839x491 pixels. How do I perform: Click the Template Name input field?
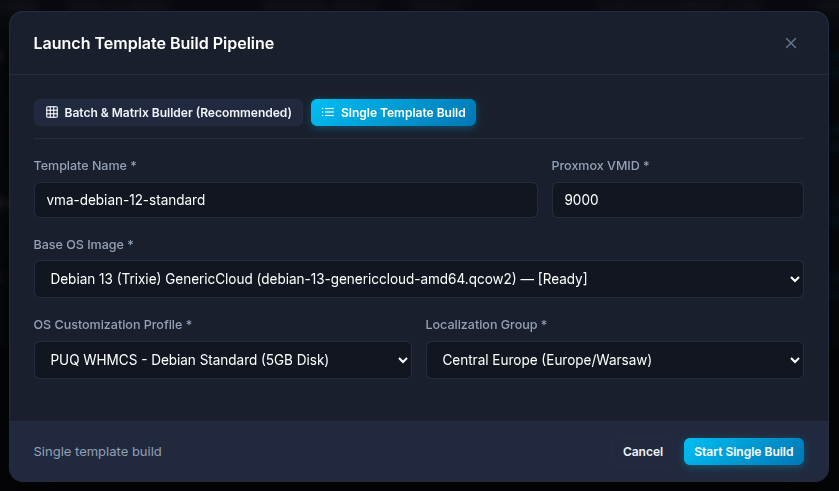point(286,200)
